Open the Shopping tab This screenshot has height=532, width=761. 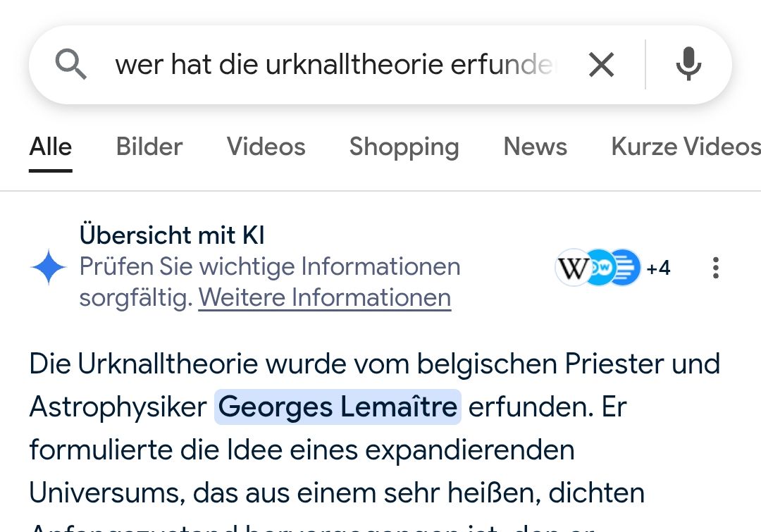[404, 147]
